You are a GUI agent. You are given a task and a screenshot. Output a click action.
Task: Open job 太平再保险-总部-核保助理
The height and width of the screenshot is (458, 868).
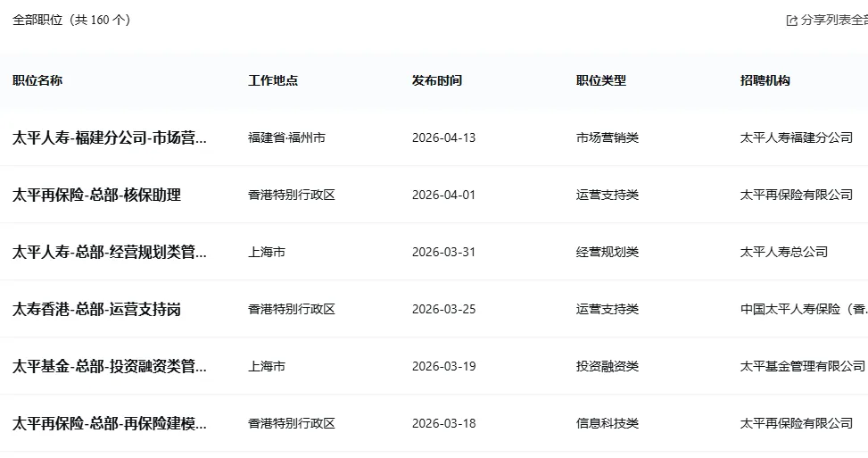coord(97,195)
